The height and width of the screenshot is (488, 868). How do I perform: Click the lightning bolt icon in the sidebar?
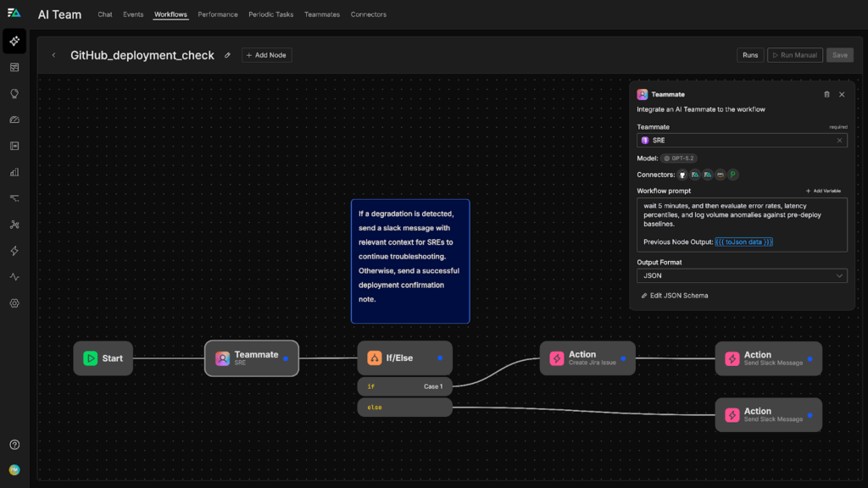pos(14,251)
